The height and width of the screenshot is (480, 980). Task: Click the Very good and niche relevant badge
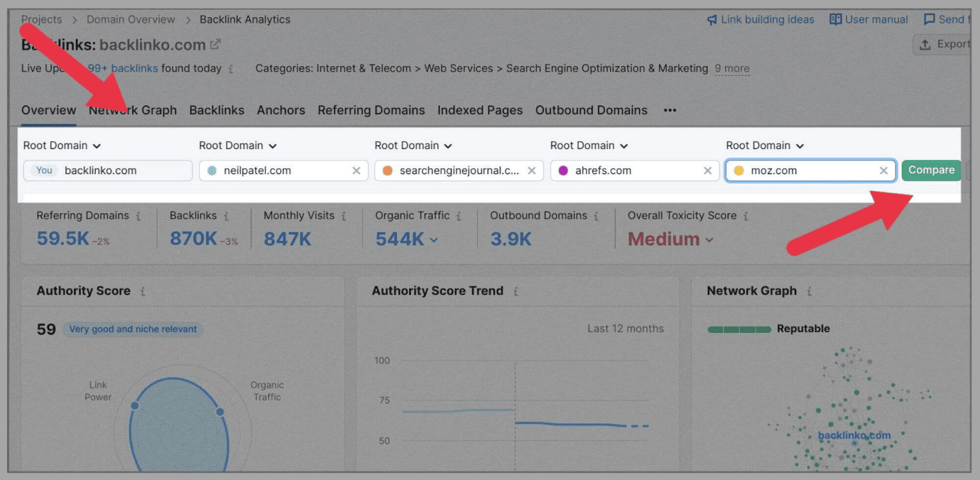(133, 329)
